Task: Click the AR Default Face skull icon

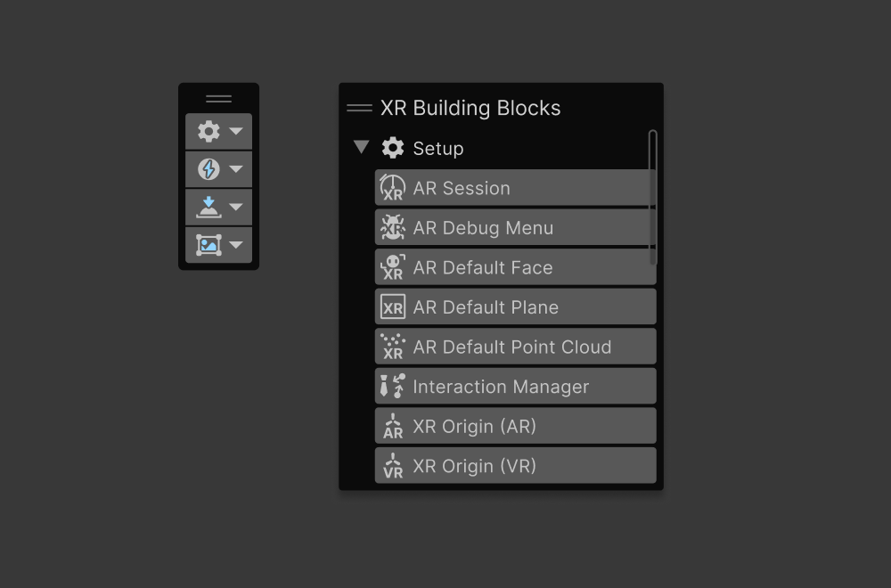Action: pyautogui.click(x=393, y=266)
